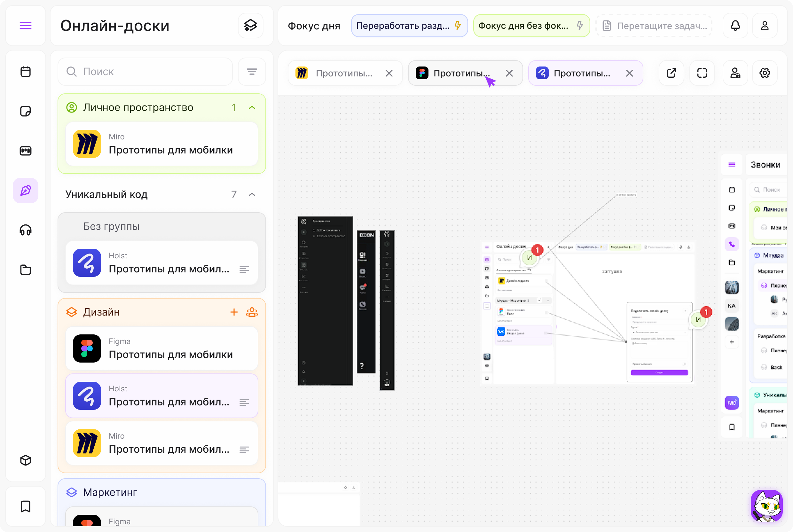
Task: Open description icon on Дизайн Holst card
Action: (244, 403)
